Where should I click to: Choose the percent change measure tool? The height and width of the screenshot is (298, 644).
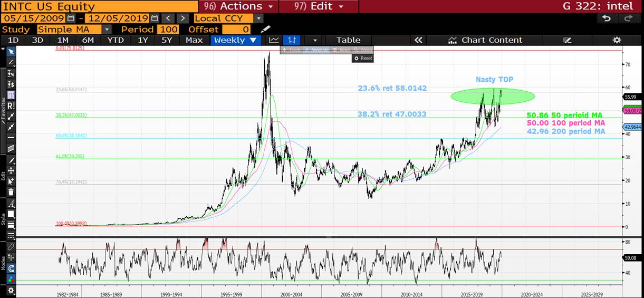[x=11, y=73]
